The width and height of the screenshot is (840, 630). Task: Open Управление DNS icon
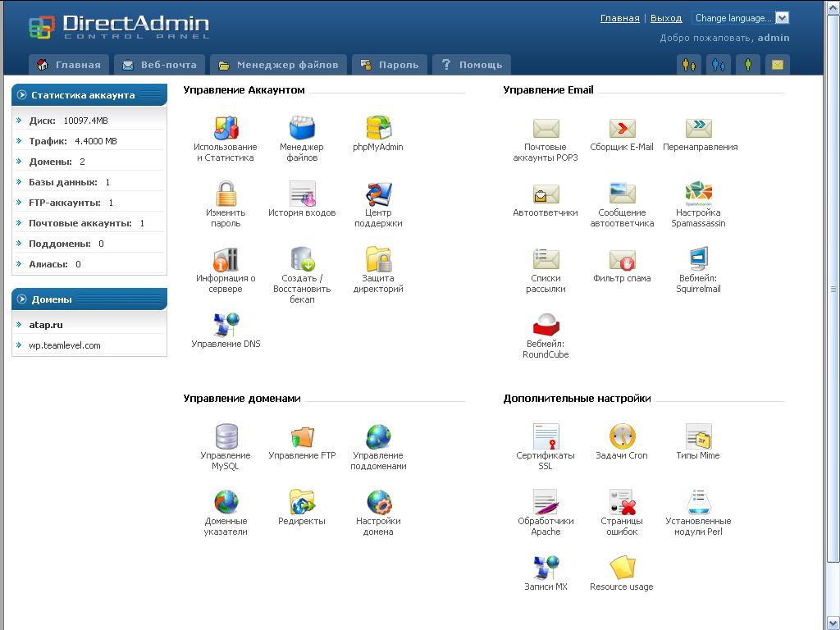(226, 325)
